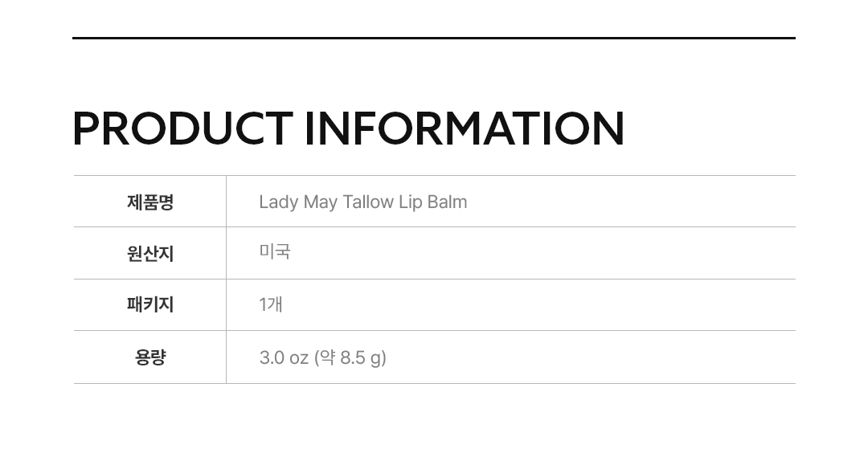Click the word PRODUCT in the heading
The image size is (868, 461).
(182, 129)
